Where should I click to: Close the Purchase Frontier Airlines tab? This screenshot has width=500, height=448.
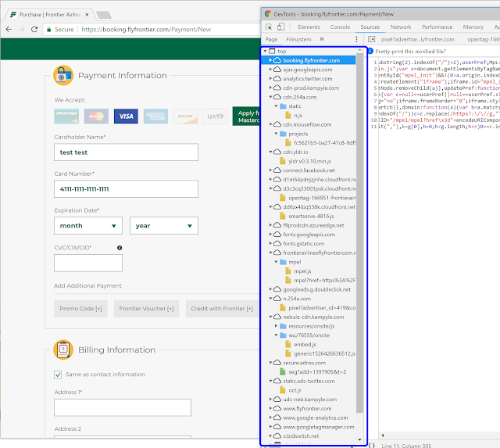tap(87, 14)
